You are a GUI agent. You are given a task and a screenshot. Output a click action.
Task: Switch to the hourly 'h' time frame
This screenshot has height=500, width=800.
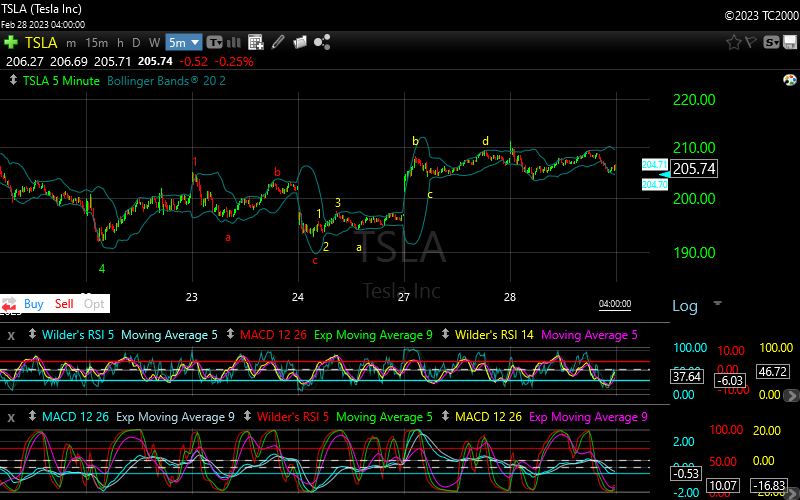[120, 42]
